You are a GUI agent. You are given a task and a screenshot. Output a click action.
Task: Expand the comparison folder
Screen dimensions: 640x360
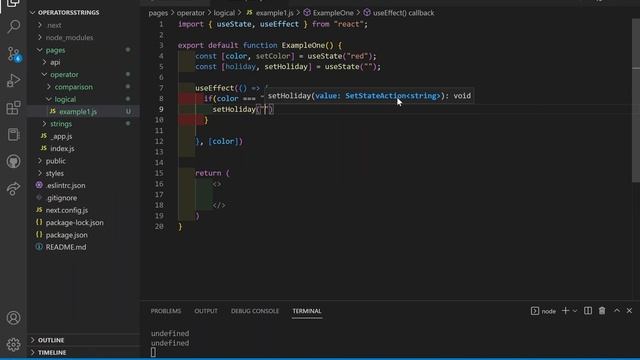pos(73,87)
